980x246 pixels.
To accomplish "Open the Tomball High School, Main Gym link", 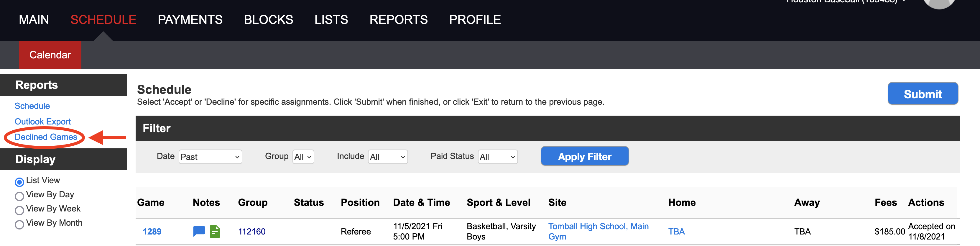I will coord(598,226).
